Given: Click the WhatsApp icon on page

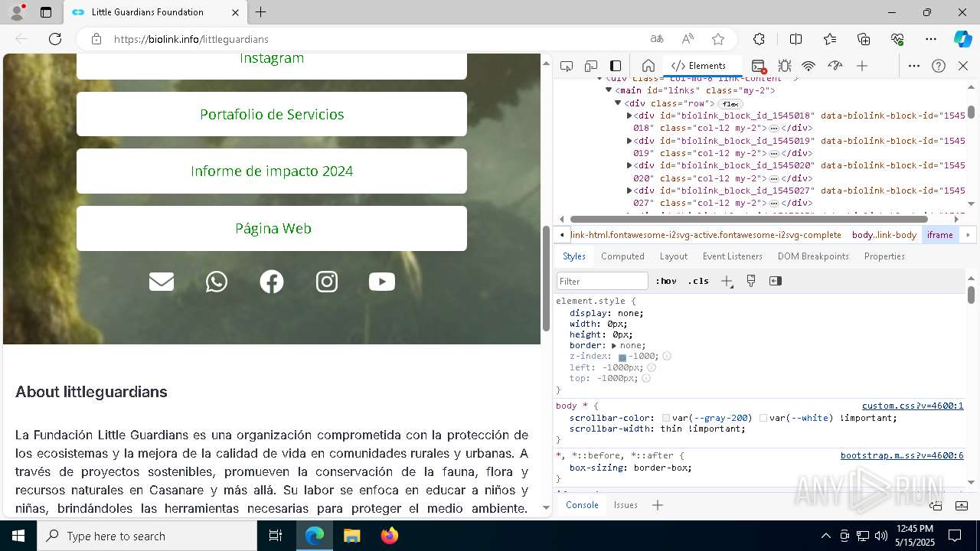Looking at the screenshot, I should (x=217, y=282).
